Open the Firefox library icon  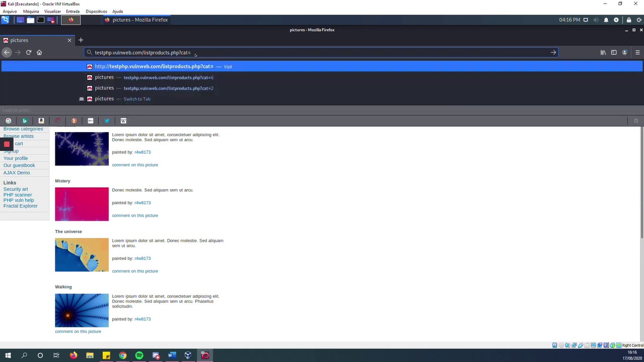(603, 52)
